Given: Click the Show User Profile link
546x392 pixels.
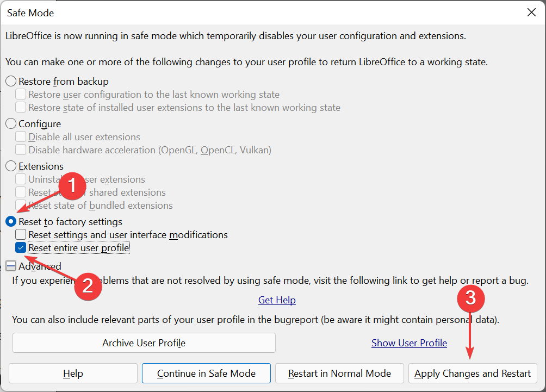Looking at the screenshot, I should pos(409,343).
